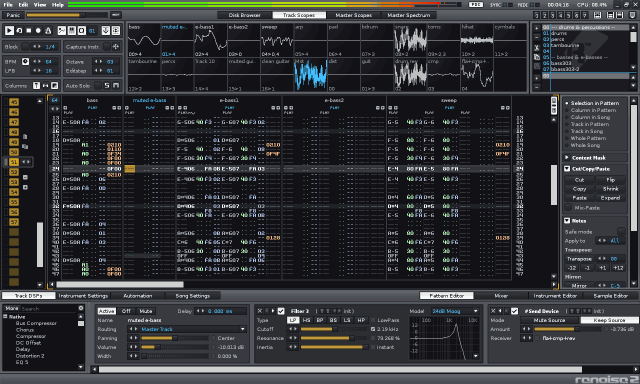Toggle pattern loop playback icon
Viewport: 640px width, 384px height.
(x=19, y=31)
